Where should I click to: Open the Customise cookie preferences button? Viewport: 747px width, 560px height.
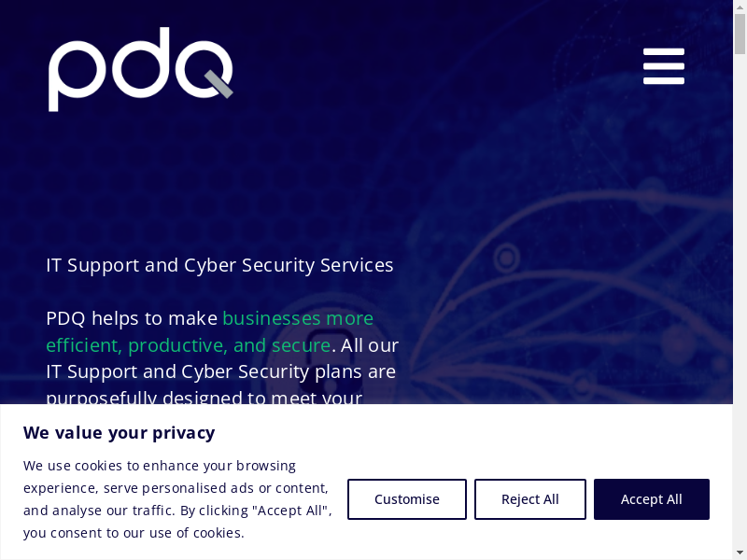406,499
